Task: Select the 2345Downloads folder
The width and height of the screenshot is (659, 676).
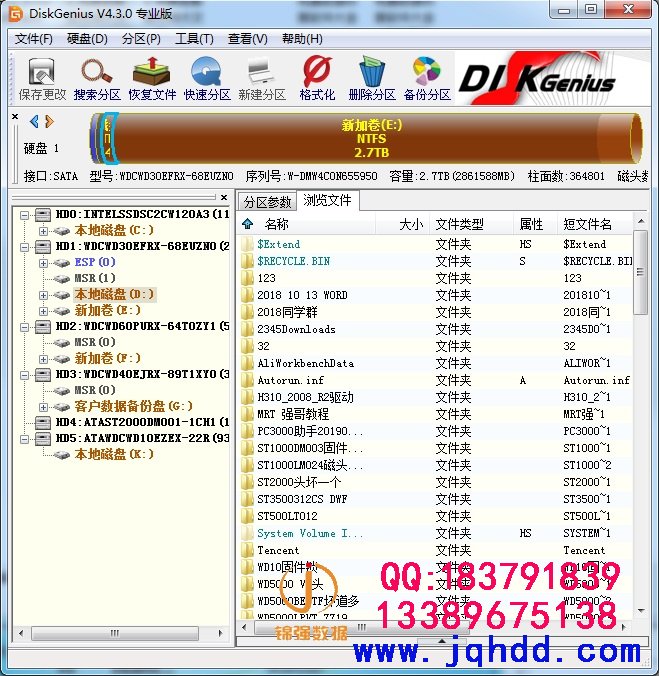Action: coord(435,329)
